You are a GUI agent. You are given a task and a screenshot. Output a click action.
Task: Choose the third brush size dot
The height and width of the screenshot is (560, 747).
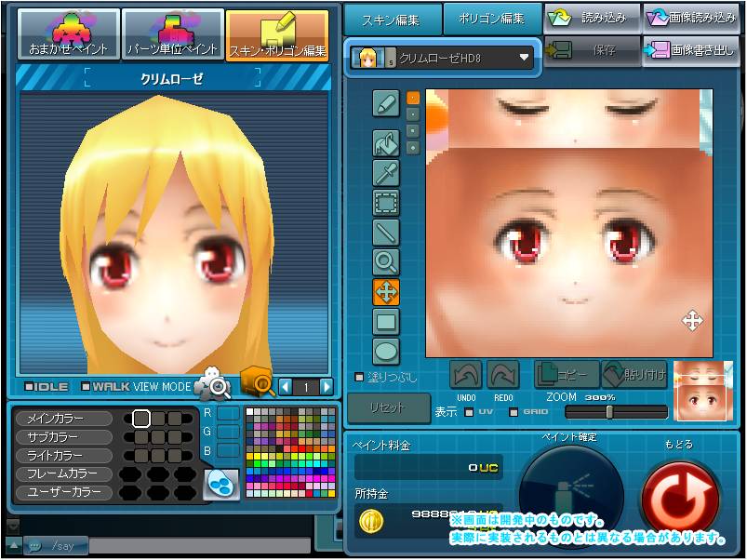click(x=413, y=131)
